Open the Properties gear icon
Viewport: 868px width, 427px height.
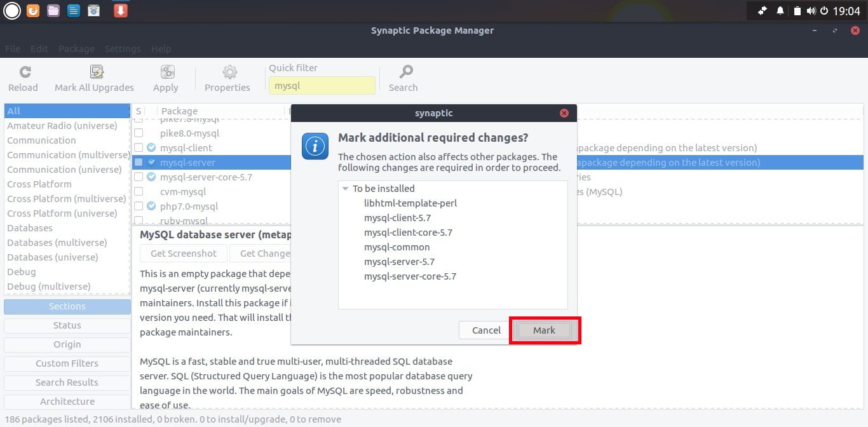(x=230, y=72)
